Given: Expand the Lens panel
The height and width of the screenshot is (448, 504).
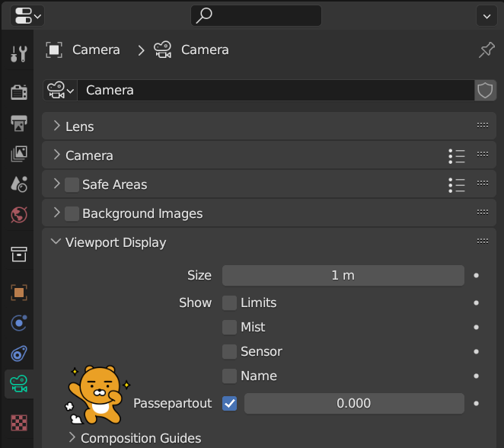Looking at the screenshot, I should coord(57,126).
